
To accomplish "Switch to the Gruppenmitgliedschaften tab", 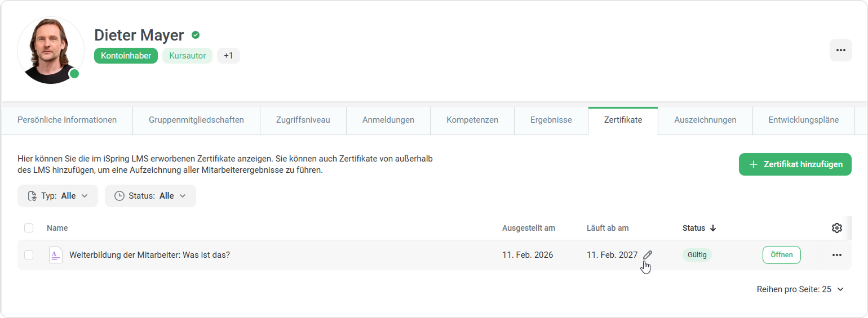I will 196,120.
